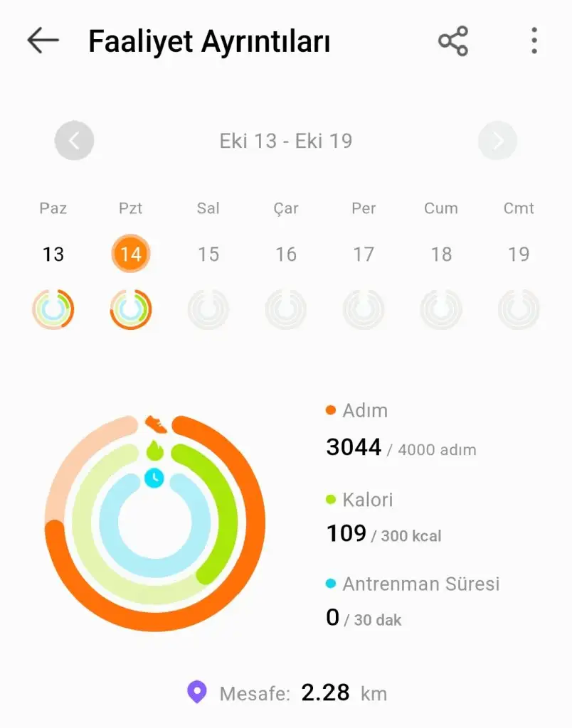Go to the previous week
The height and width of the screenshot is (728, 572).
(75, 141)
